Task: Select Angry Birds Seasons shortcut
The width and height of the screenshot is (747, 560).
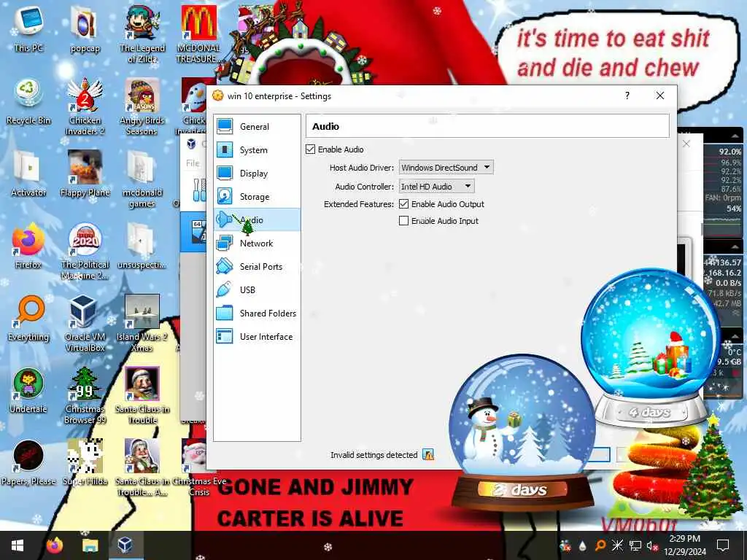Action: 142,106
